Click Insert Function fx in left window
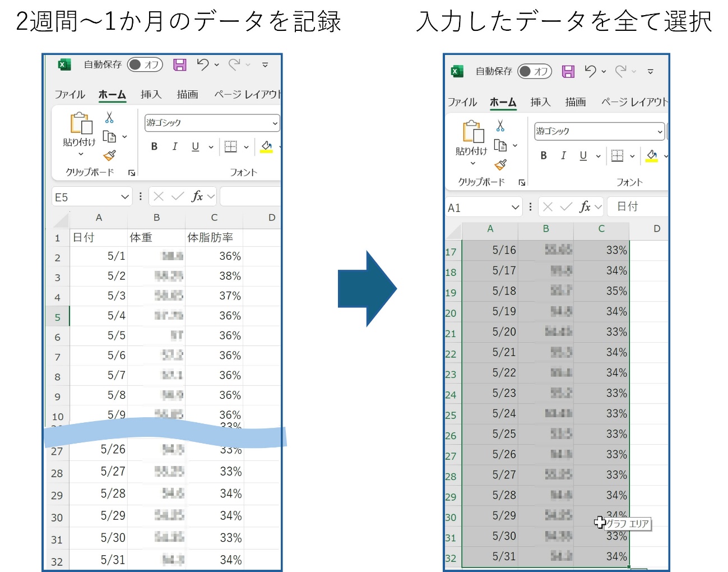 [x=197, y=196]
